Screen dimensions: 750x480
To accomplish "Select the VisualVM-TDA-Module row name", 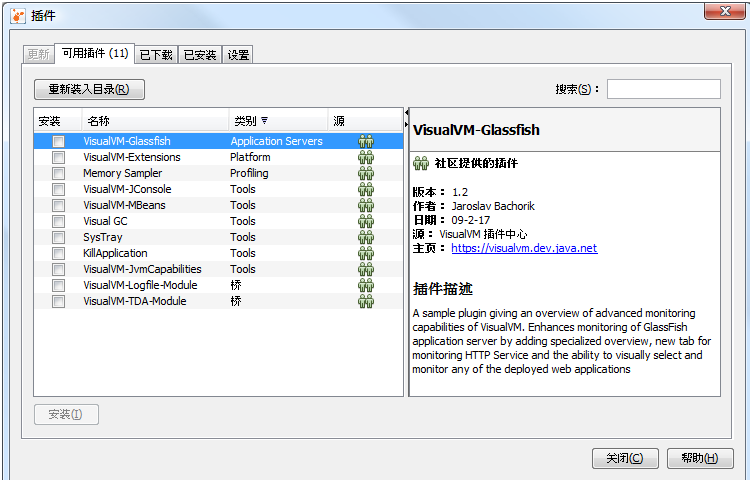I will click(135, 302).
